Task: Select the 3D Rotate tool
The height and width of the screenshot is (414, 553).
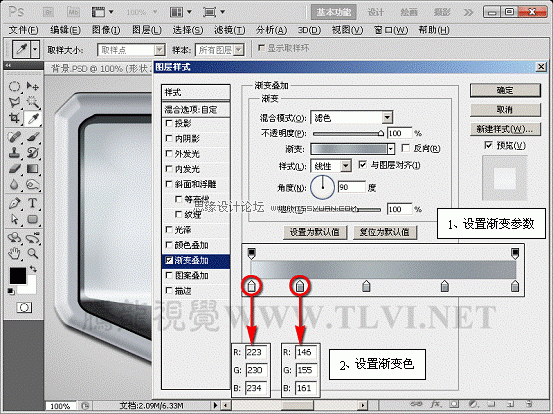Action: point(14,237)
